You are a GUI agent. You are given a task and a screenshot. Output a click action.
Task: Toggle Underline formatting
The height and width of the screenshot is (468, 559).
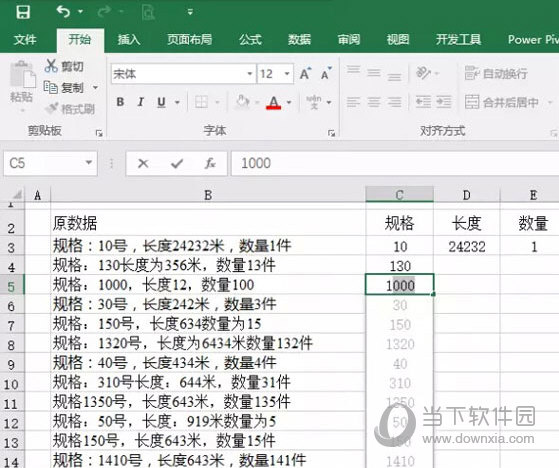point(161,102)
